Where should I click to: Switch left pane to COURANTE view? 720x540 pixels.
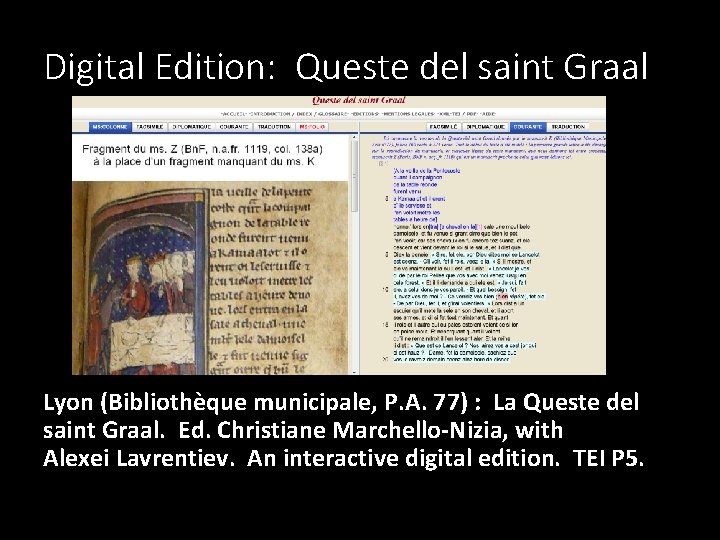click(234, 127)
